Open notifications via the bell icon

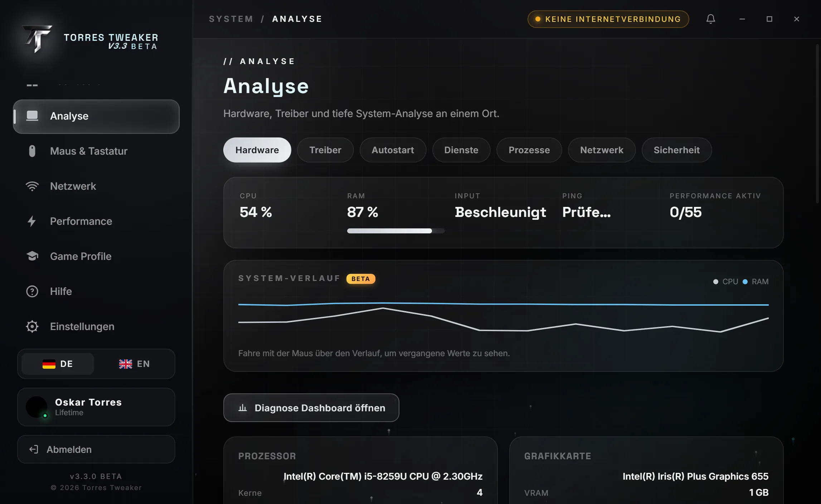(x=710, y=19)
